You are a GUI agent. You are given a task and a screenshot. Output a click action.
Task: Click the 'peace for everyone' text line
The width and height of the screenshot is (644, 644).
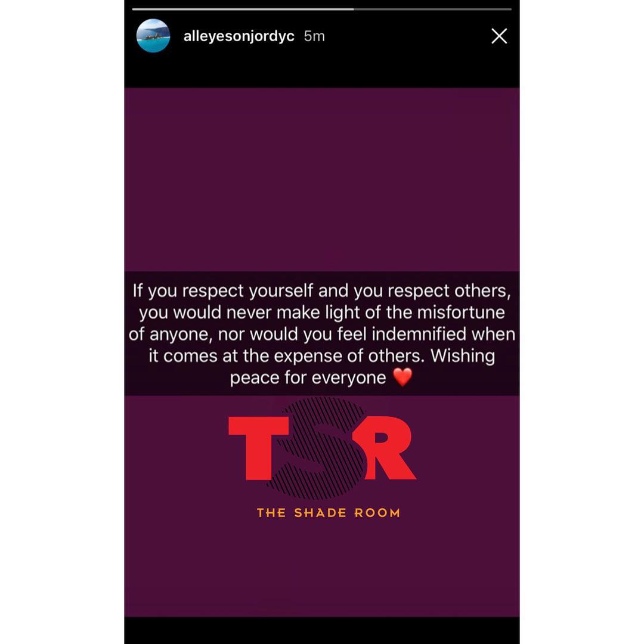[308, 377]
